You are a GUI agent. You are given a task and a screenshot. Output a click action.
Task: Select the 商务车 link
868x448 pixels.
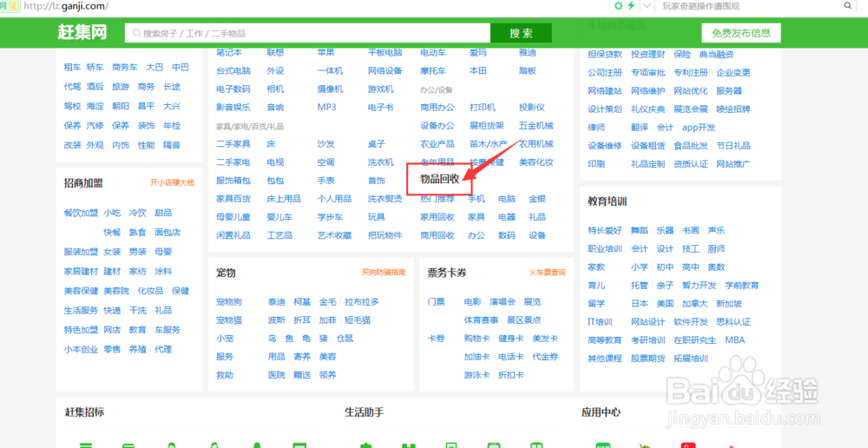(124, 67)
